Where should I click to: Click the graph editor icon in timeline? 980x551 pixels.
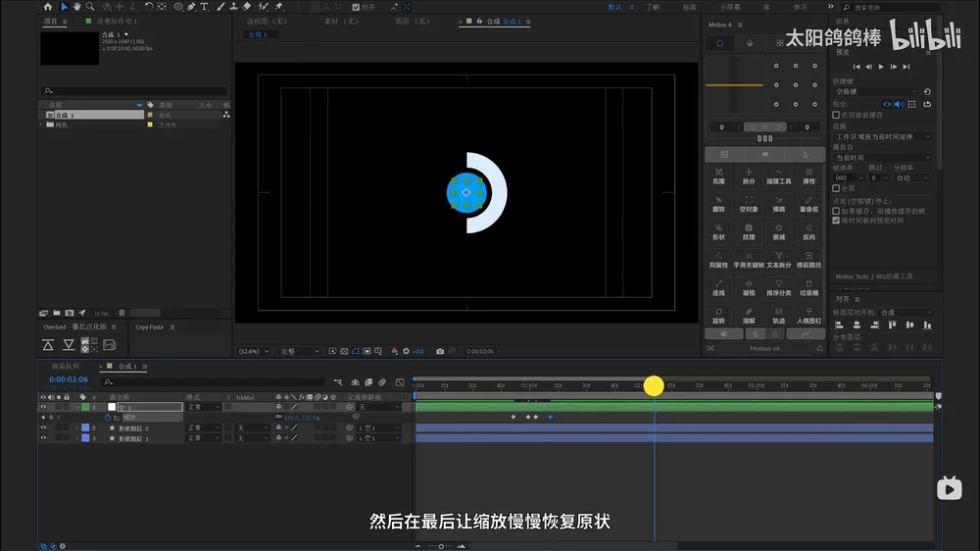[x=400, y=382]
